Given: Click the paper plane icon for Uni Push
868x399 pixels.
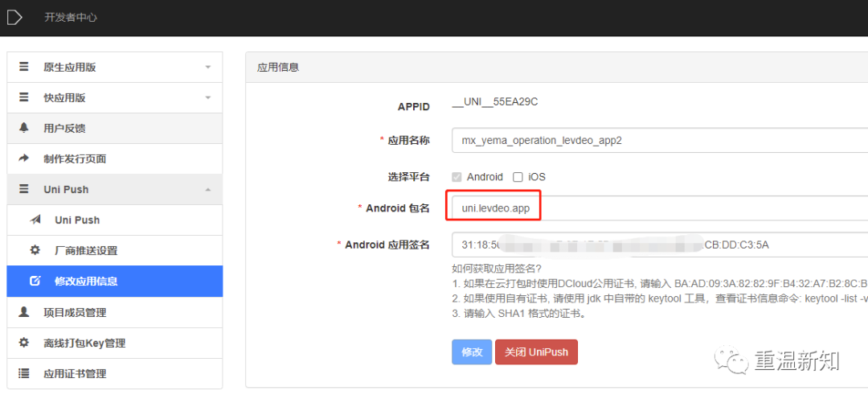Looking at the screenshot, I should tap(35, 220).
